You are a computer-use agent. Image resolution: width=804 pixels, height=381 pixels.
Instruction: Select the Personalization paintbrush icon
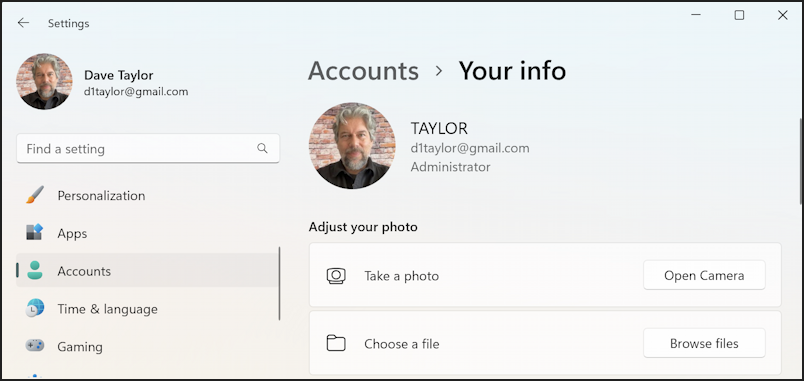coord(35,195)
